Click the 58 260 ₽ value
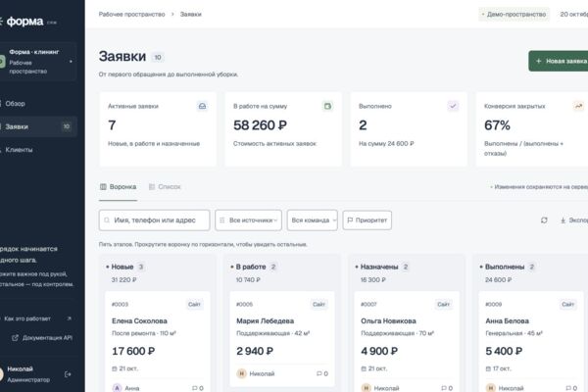 coord(260,125)
